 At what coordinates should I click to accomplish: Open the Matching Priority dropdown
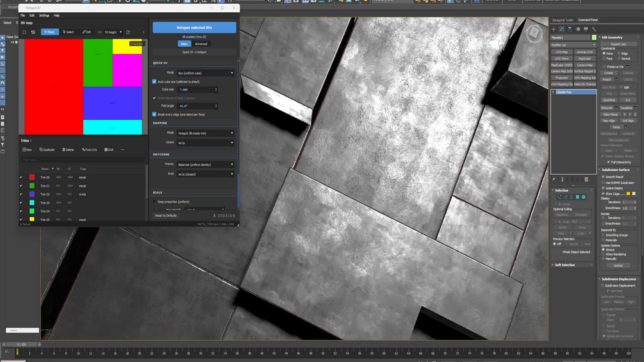click(x=205, y=165)
